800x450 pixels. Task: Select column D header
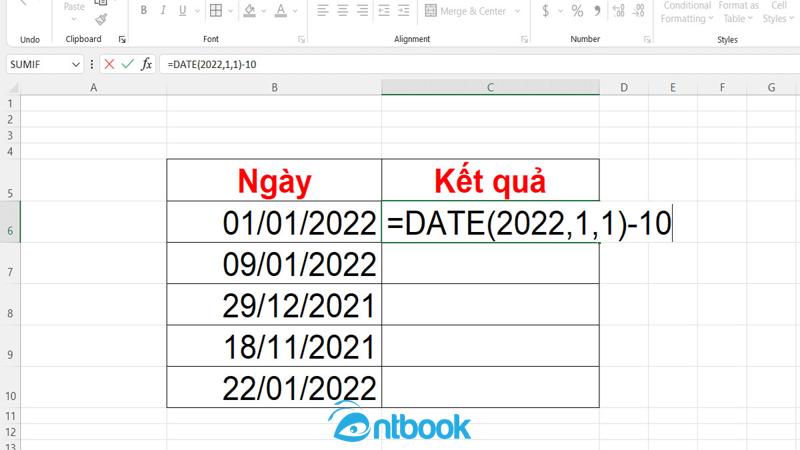[x=623, y=88]
